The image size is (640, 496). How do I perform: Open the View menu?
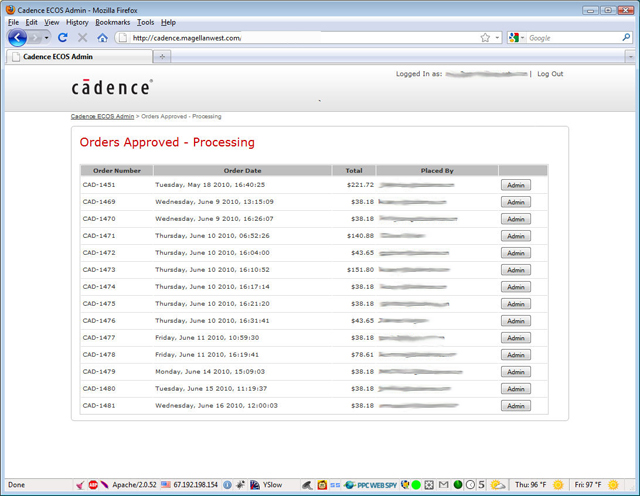pos(51,22)
